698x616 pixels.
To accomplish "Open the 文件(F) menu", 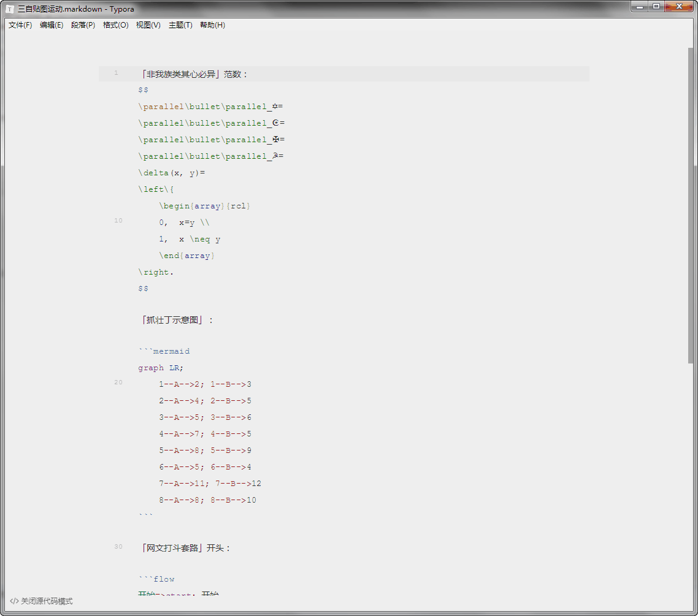I will pyautogui.click(x=20, y=25).
